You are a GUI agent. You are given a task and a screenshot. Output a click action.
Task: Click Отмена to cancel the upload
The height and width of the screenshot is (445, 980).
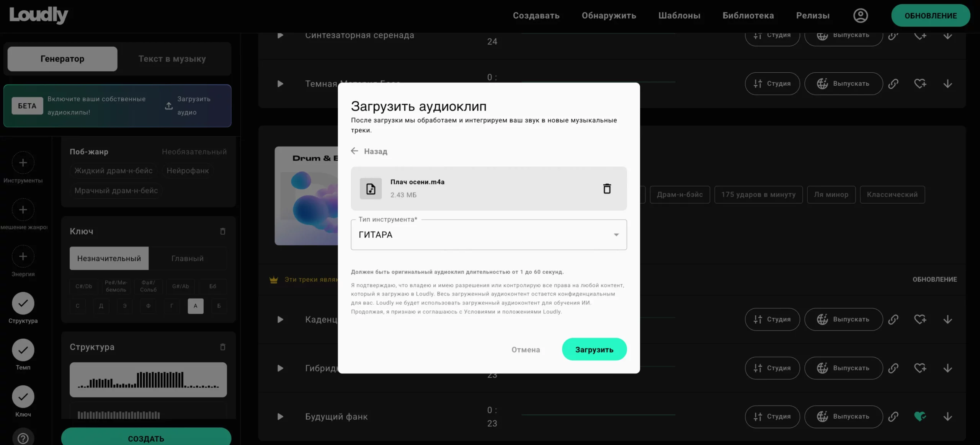526,349
